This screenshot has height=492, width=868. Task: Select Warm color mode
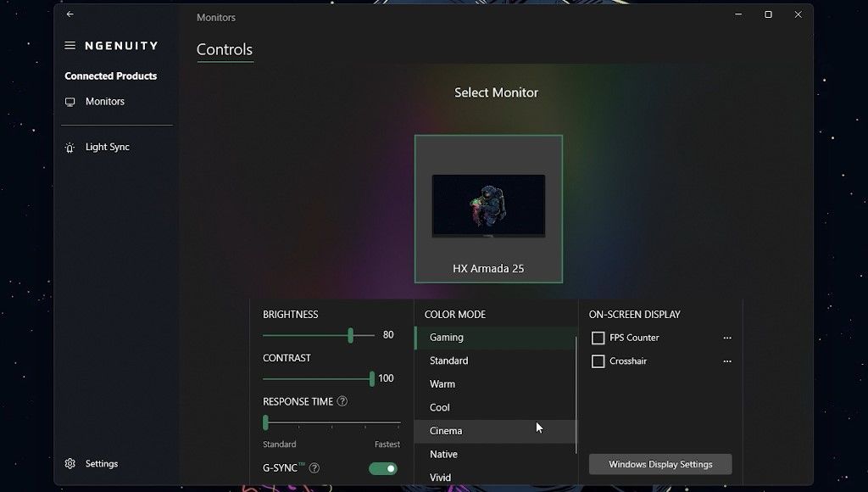[x=495, y=384]
